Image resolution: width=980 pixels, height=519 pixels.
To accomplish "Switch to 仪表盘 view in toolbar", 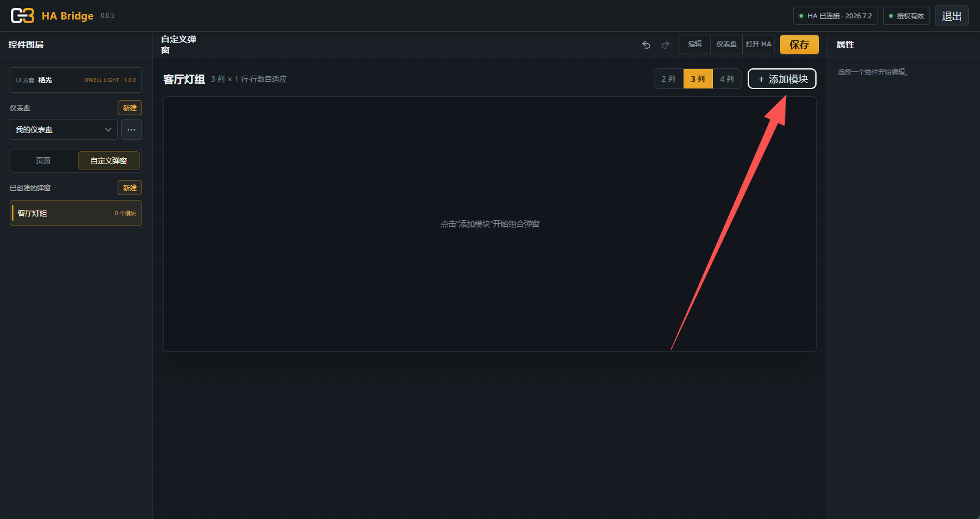I will pyautogui.click(x=726, y=45).
